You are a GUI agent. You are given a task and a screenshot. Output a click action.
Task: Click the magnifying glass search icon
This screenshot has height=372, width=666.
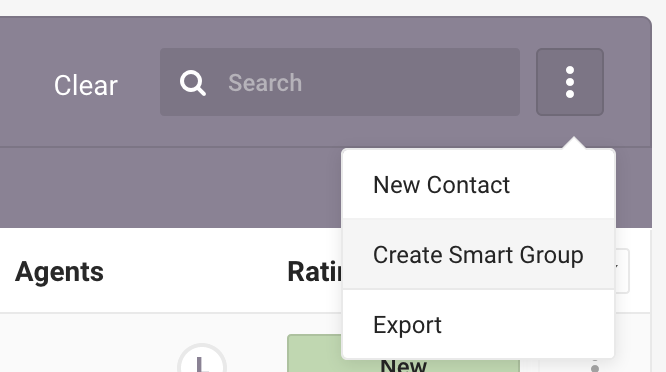click(x=193, y=83)
